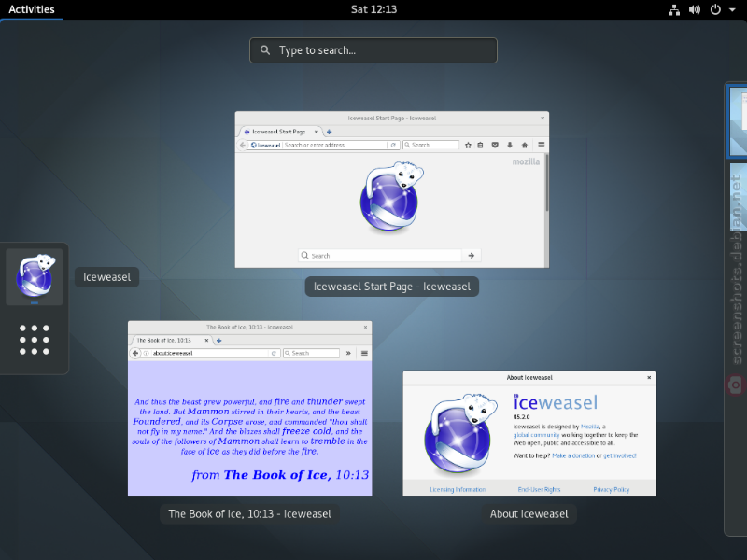Bookmark the page with the star icon
This screenshot has width=747, height=560.
tap(468, 146)
